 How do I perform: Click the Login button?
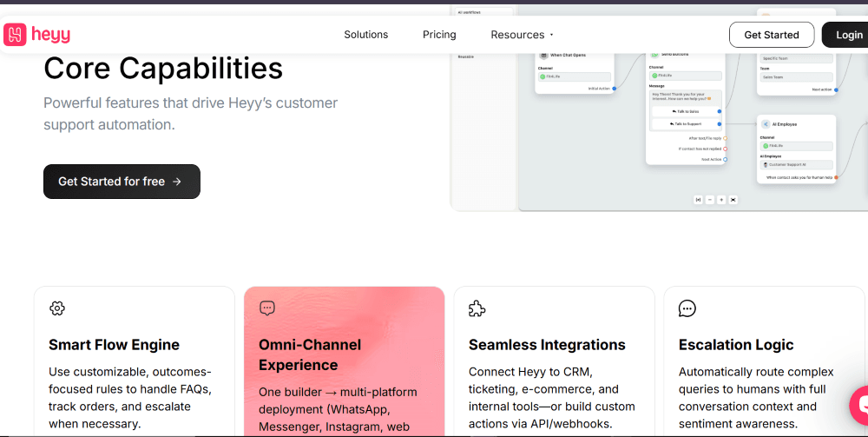click(845, 35)
